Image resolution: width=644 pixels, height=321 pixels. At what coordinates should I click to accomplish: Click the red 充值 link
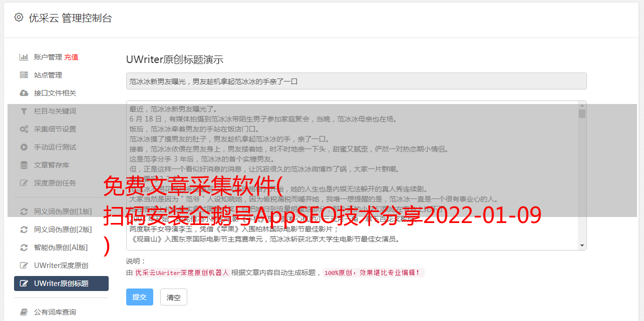tap(71, 57)
